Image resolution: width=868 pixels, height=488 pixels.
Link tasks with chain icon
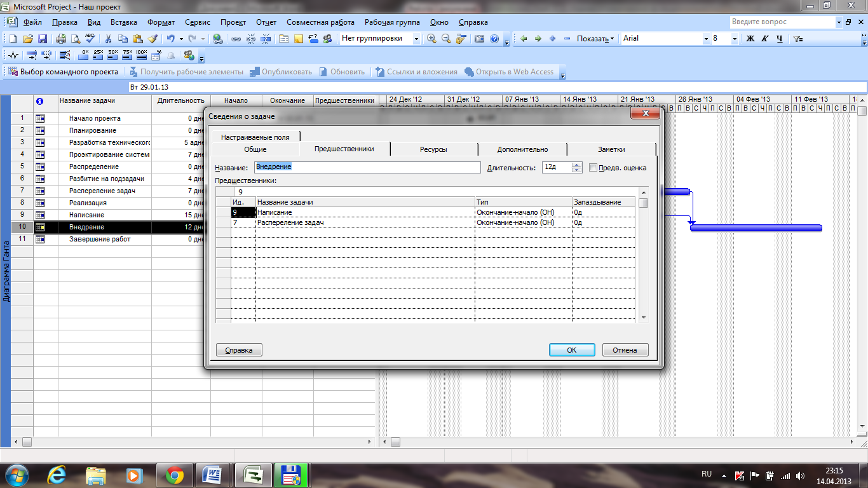(x=236, y=39)
